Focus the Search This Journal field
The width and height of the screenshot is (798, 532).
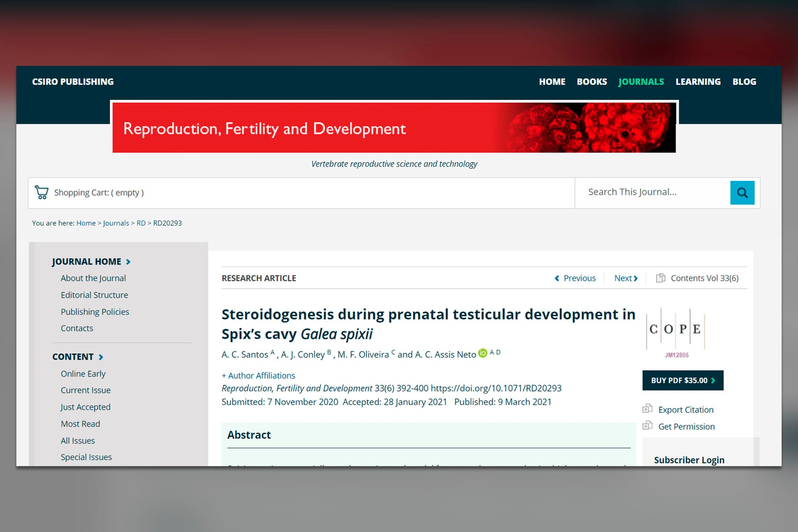pyautogui.click(x=653, y=192)
